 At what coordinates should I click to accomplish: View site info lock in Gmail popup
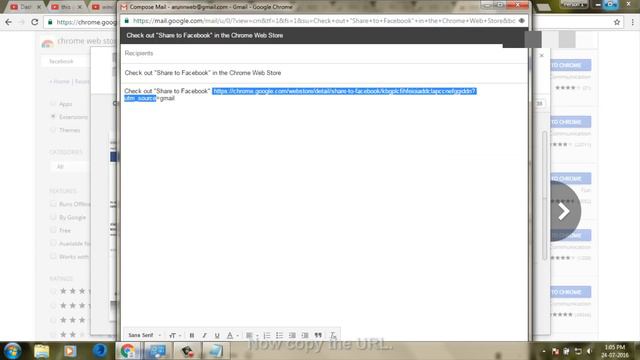pyautogui.click(x=127, y=21)
